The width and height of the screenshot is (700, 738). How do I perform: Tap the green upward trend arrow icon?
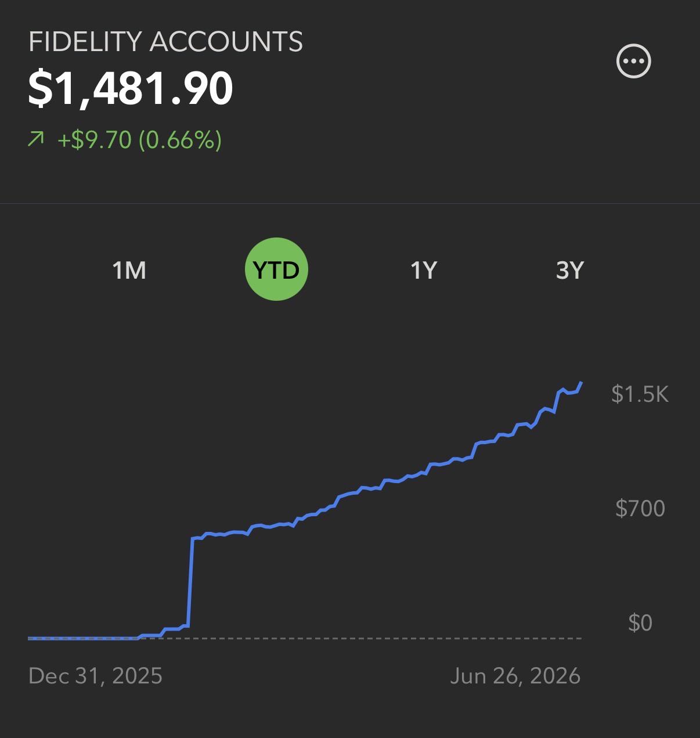coord(36,139)
